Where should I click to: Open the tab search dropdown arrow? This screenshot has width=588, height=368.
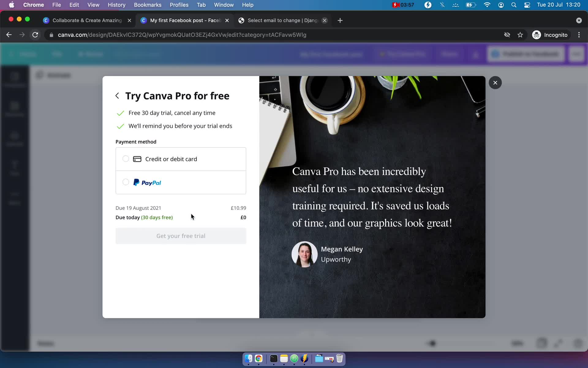(579, 20)
